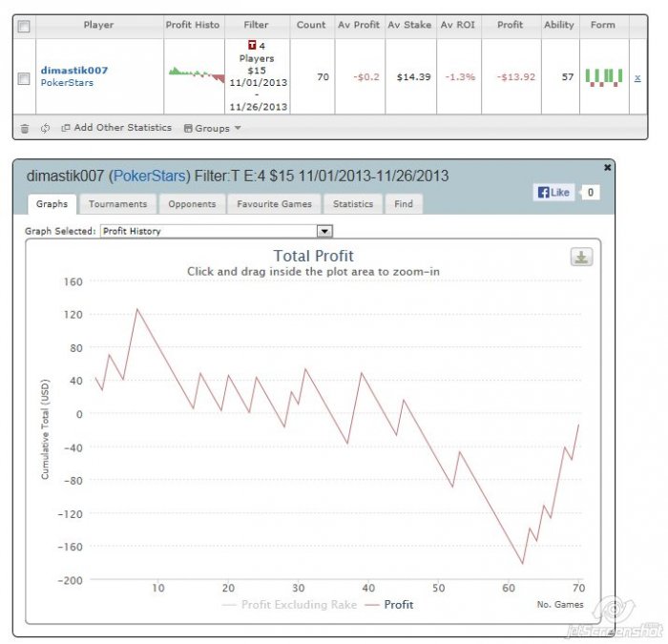This screenshot has height=644, width=668.
Task: Click the refresh icon next to trash
Action: click(45, 128)
